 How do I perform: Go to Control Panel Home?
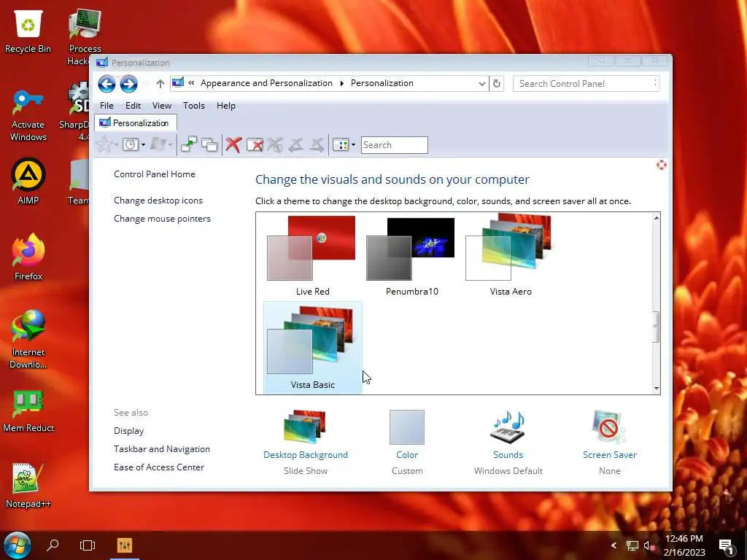click(x=155, y=174)
